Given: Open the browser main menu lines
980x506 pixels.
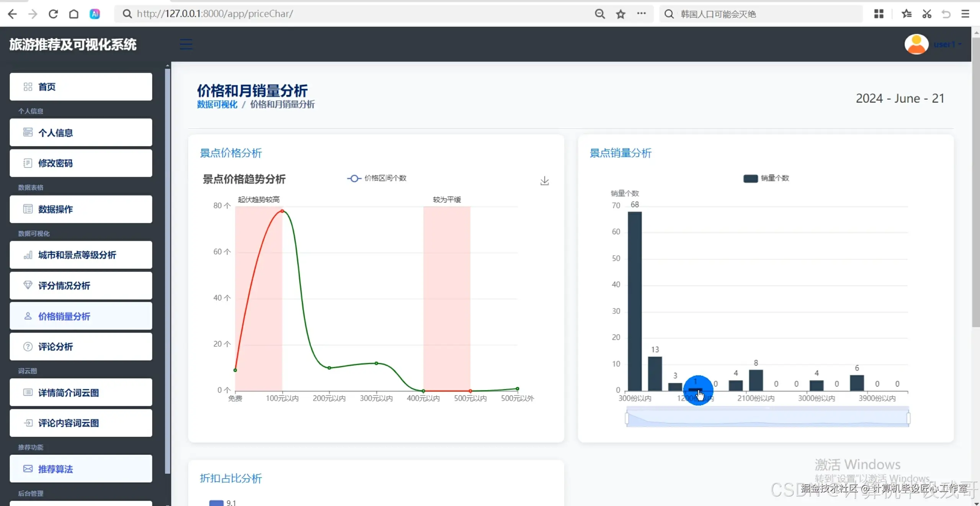Looking at the screenshot, I should [x=965, y=14].
